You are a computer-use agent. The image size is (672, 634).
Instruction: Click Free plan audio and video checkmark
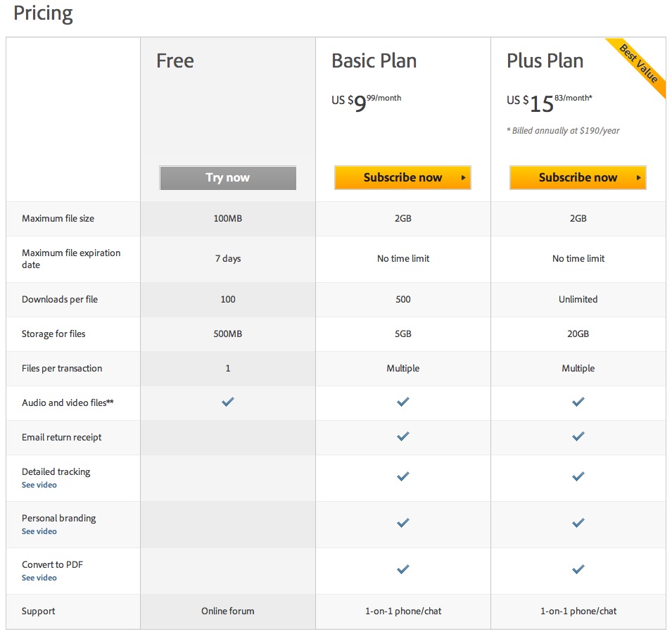tap(227, 402)
